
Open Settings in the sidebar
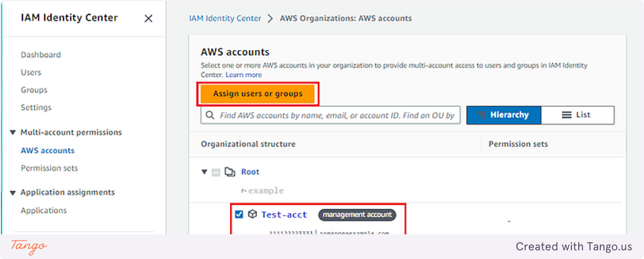point(36,107)
